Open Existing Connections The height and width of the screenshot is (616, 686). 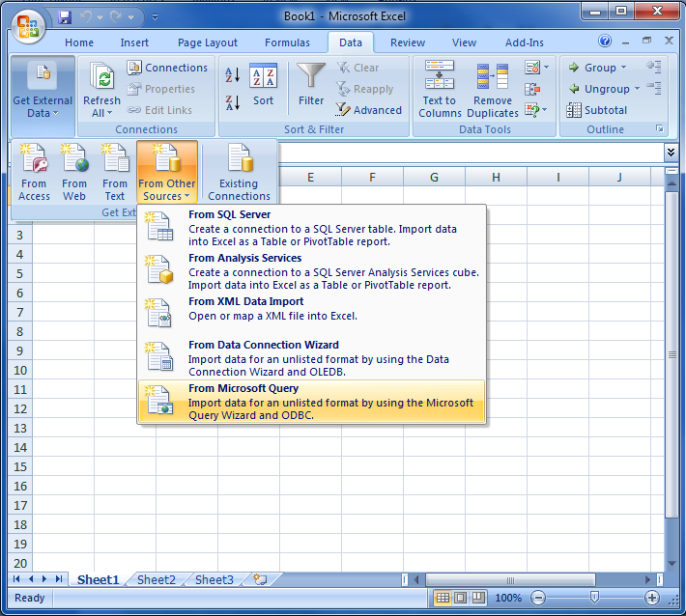(239, 172)
